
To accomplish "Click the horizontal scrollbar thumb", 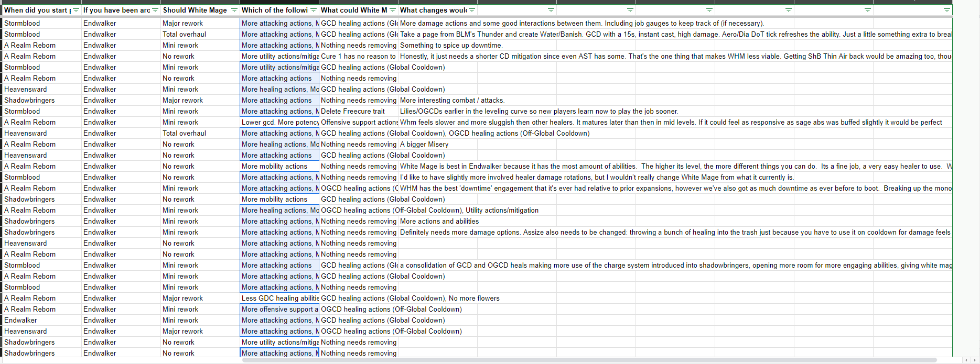I will click(589, 360).
